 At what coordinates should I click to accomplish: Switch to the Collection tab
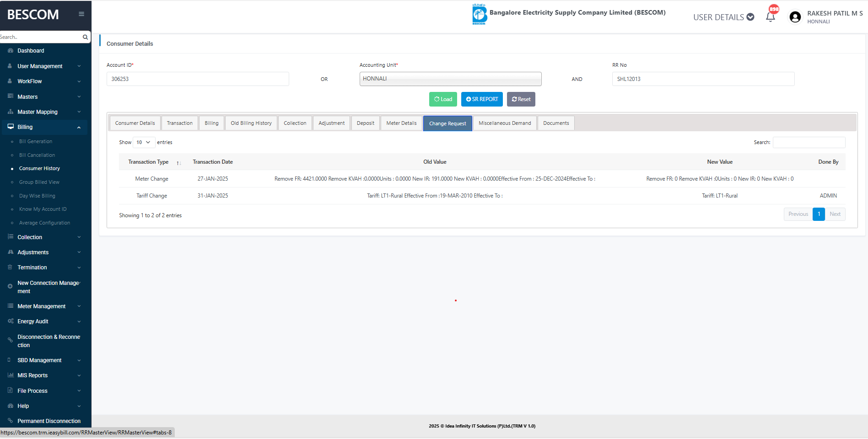295,123
